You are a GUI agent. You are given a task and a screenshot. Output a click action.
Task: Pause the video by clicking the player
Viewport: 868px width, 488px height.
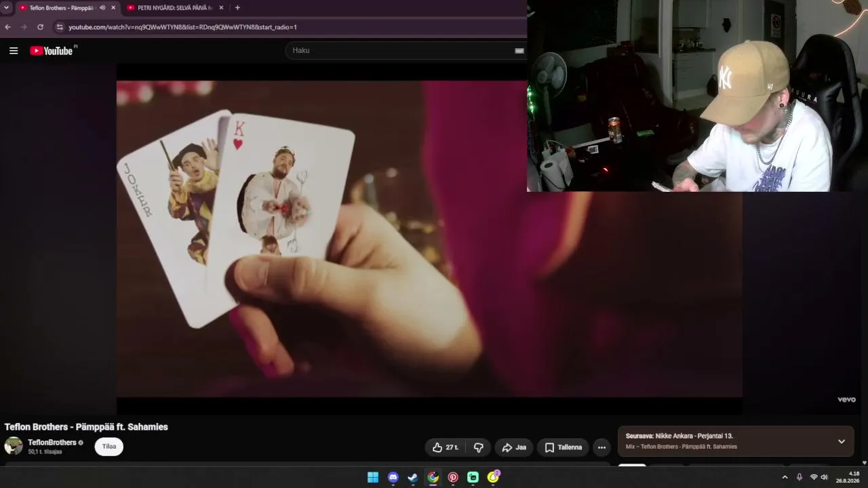[429, 239]
